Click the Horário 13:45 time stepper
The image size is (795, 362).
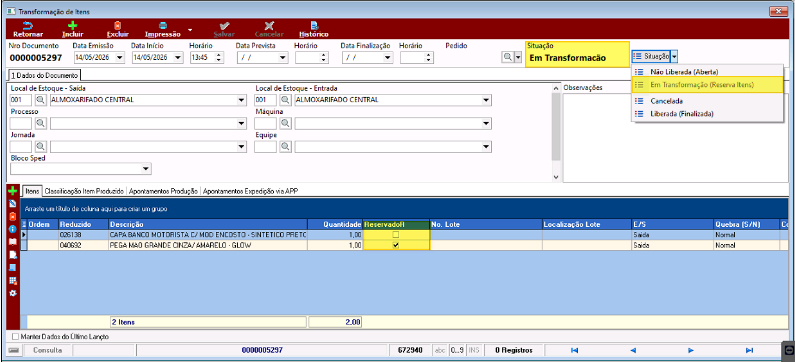click(x=218, y=58)
